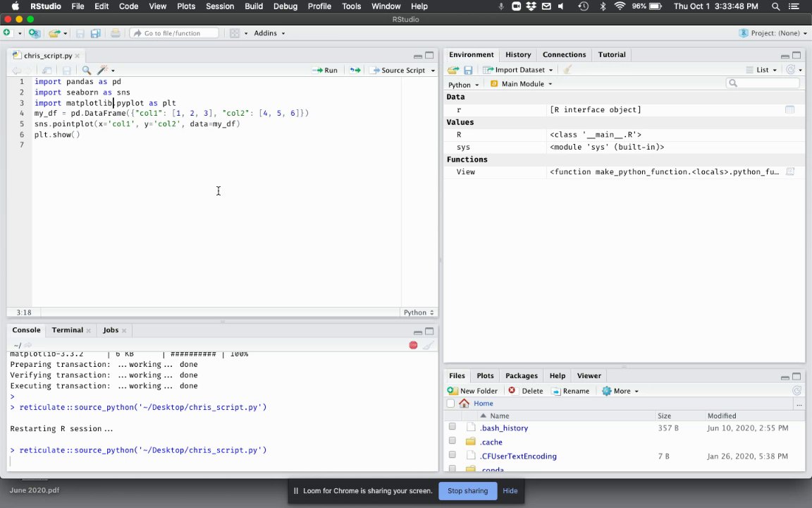Maximize the source editor pane

point(429,56)
